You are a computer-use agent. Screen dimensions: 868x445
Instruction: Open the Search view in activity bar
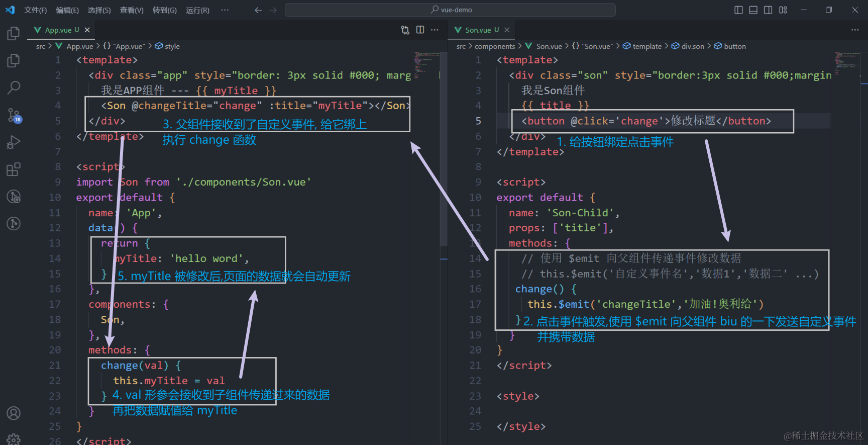click(14, 87)
